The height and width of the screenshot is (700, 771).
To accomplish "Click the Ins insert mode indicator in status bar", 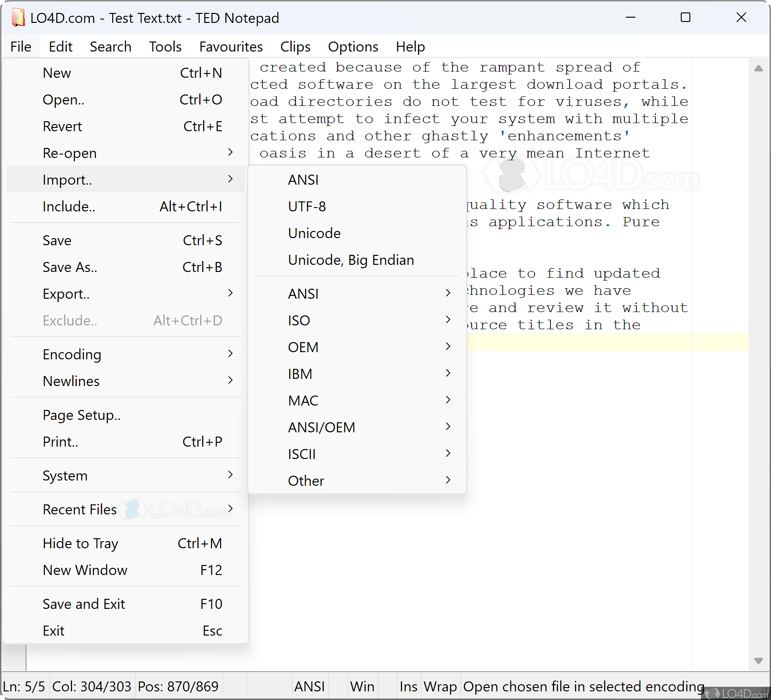I will (409, 687).
